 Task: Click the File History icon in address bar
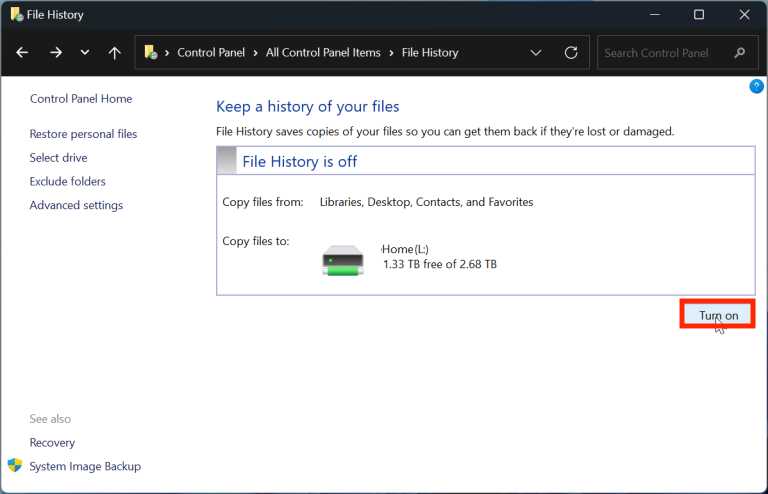(151, 52)
